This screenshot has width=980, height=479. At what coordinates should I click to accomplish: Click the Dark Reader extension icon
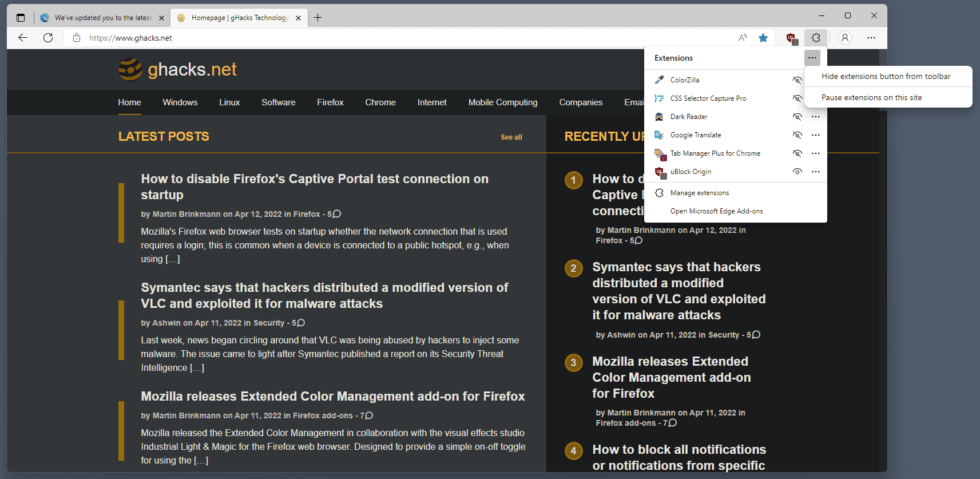point(659,117)
